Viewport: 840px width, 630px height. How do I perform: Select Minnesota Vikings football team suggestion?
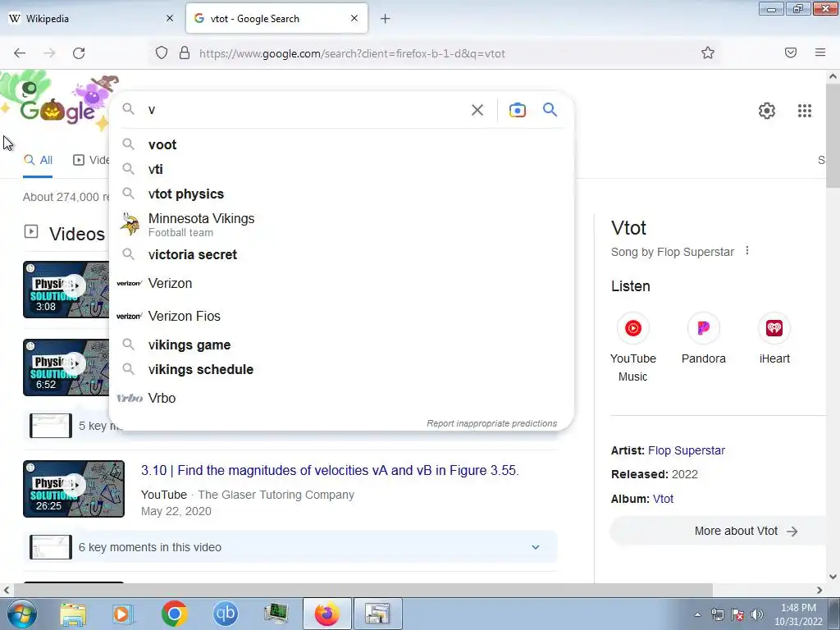click(341, 225)
